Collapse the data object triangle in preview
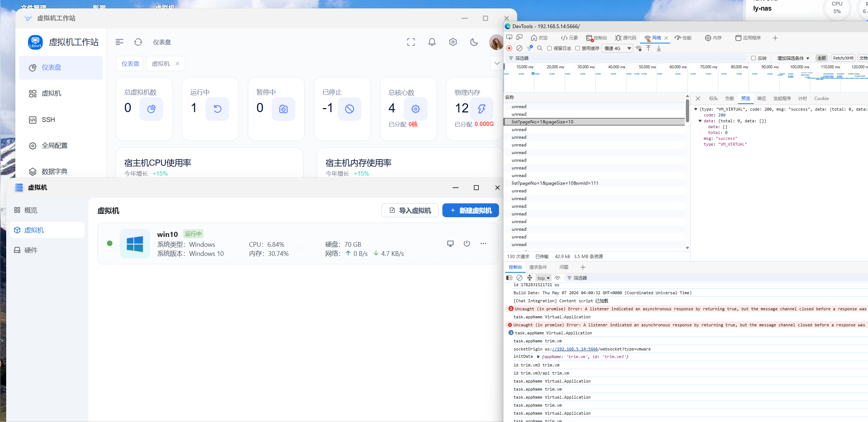The height and width of the screenshot is (422, 868). pos(700,121)
